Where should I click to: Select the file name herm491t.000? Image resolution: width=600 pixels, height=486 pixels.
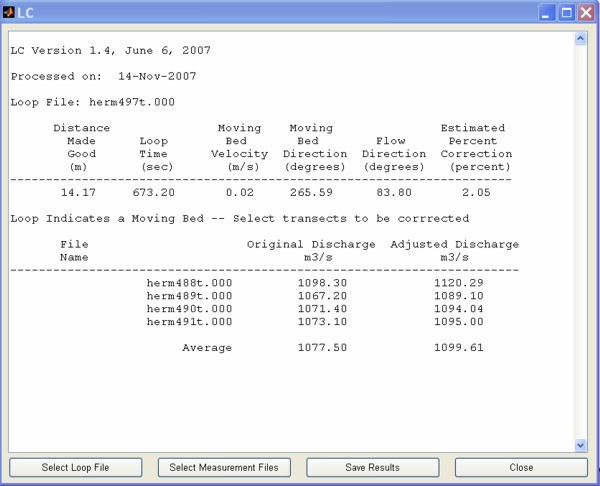pyautogui.click(x=189, y=321)
